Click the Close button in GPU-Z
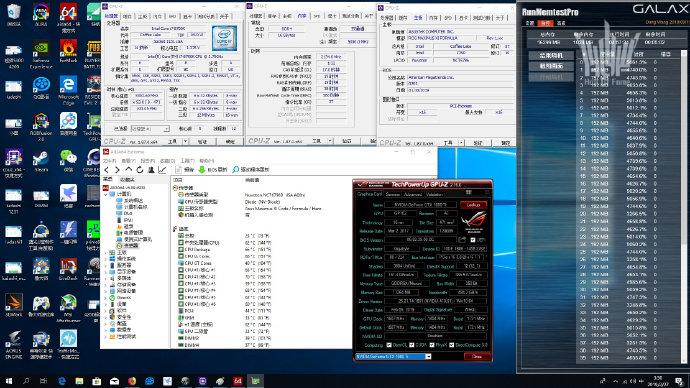This screenshot has height=388, width=690. (477, 357)
